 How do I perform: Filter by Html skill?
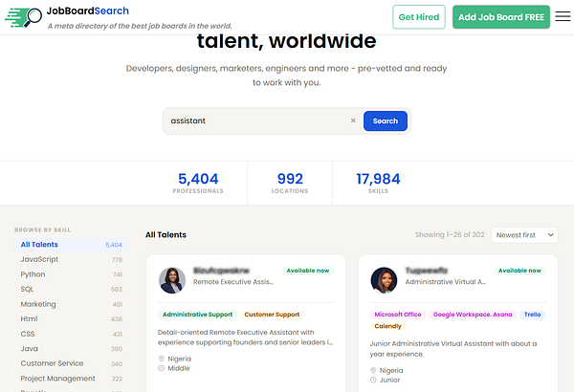click(x=72, y=318)
